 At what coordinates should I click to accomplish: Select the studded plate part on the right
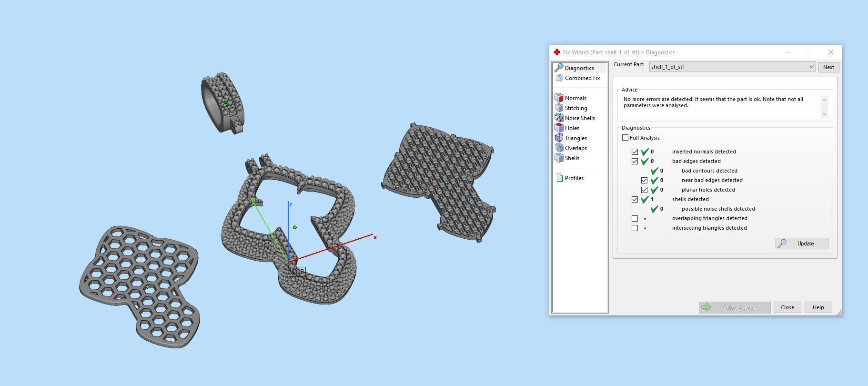438,183
